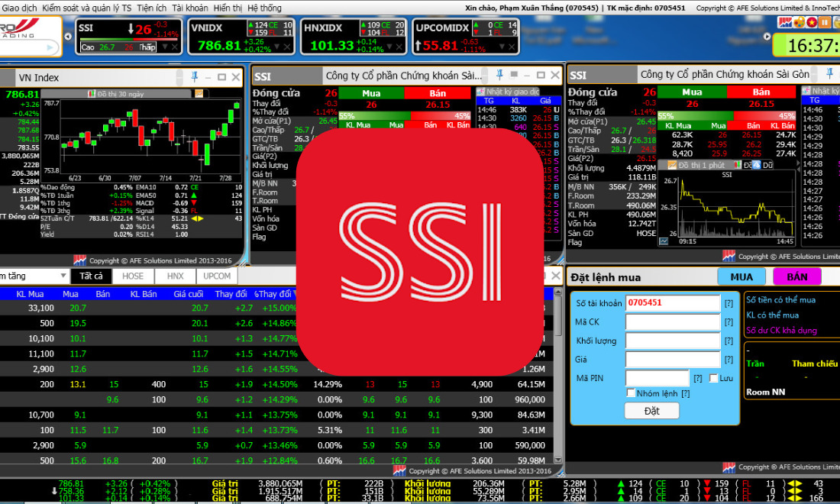
Task: Click the Số tài khoản input field
Action: 673,302
